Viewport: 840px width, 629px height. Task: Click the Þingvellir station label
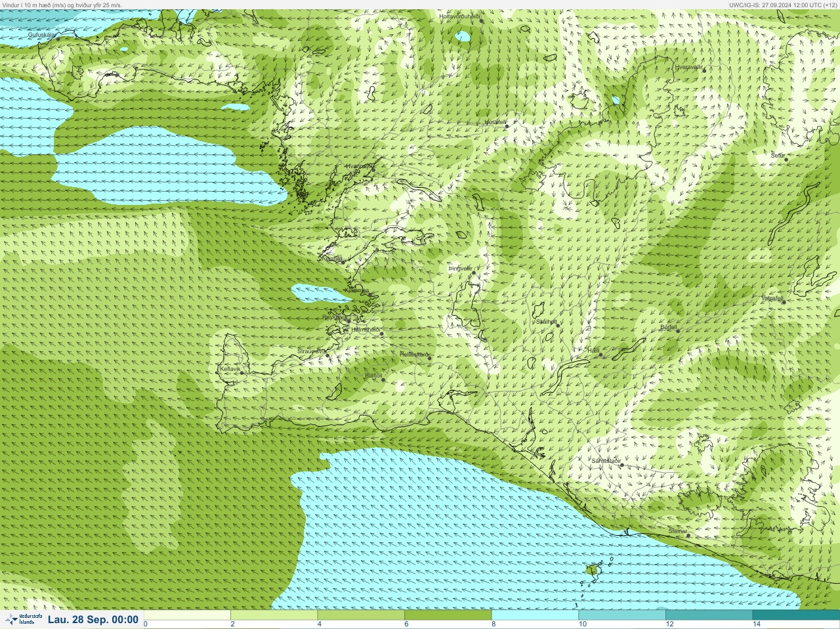[x=460, y=269]
